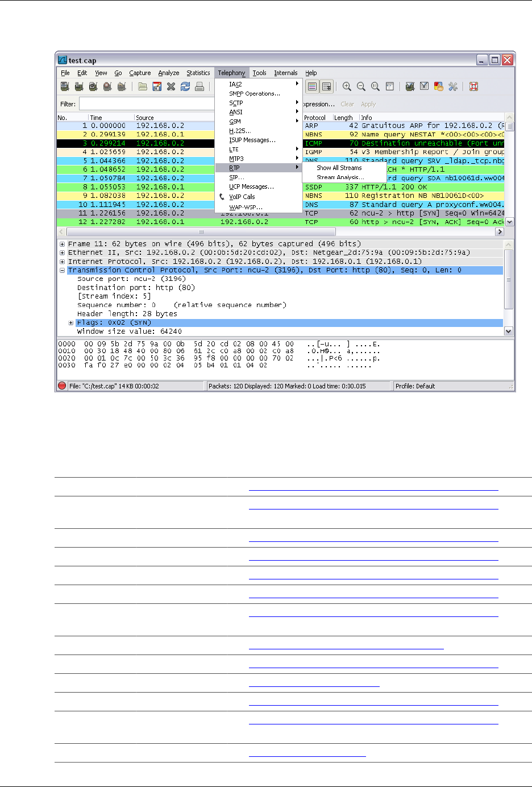Image resolution: width=532 pixels, height=787 pixels.
Task: Expand the MTP3 submenu
Action: (x=259, y=159)
